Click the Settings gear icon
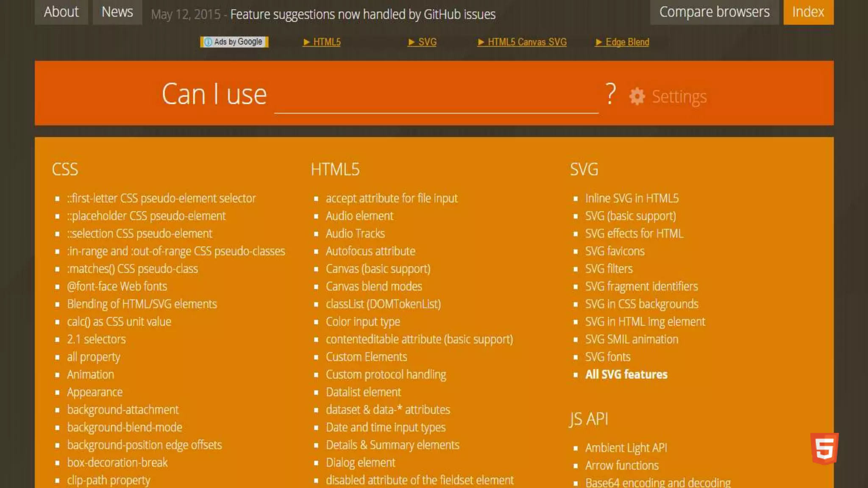Viewport: 868px width, 488px height. pyautogui.click(x=637, y=97)
